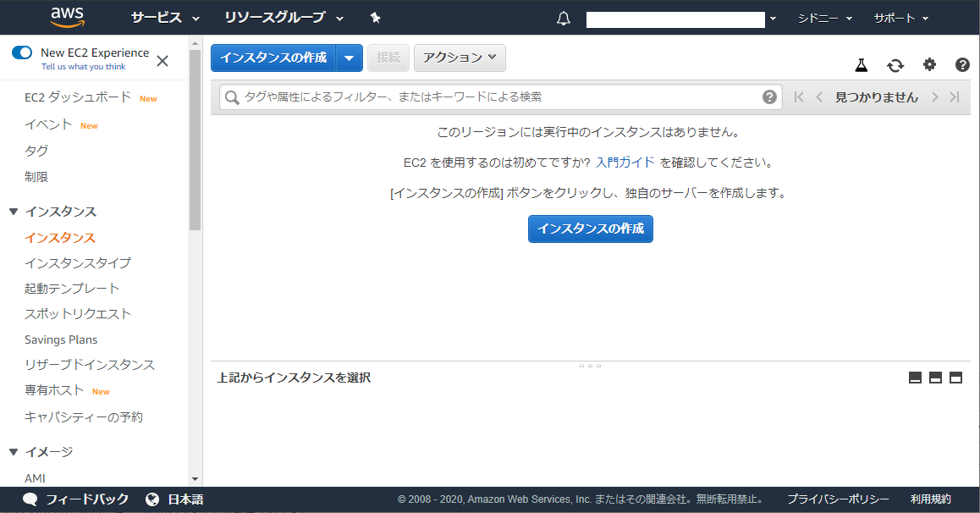Click the 日本語 language selector

[x=185, y=499]
